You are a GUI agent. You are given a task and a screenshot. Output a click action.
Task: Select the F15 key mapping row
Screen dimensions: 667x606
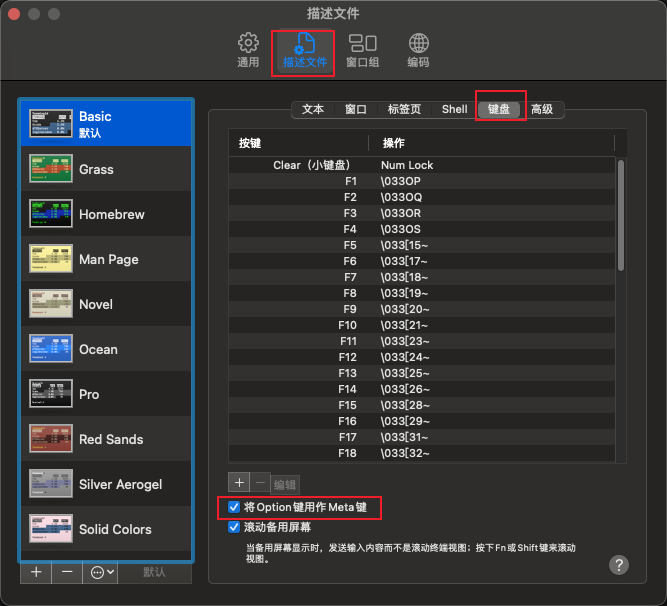point(422,405)
